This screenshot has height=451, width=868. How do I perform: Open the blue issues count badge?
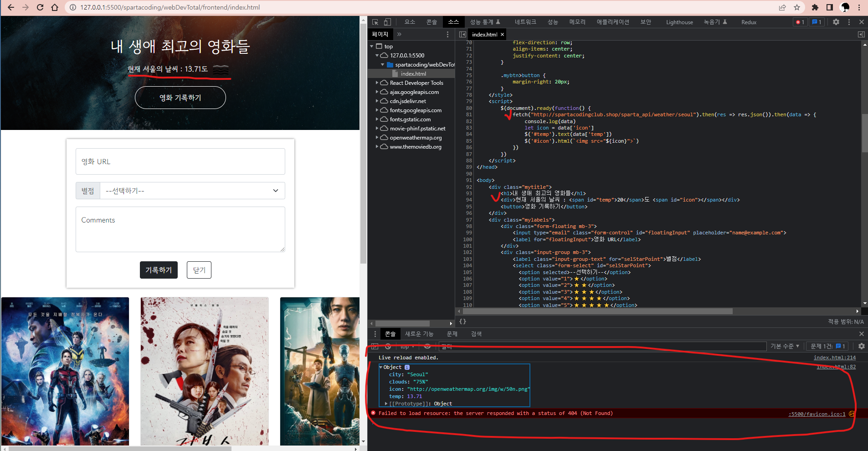click(x=817, y=22)
